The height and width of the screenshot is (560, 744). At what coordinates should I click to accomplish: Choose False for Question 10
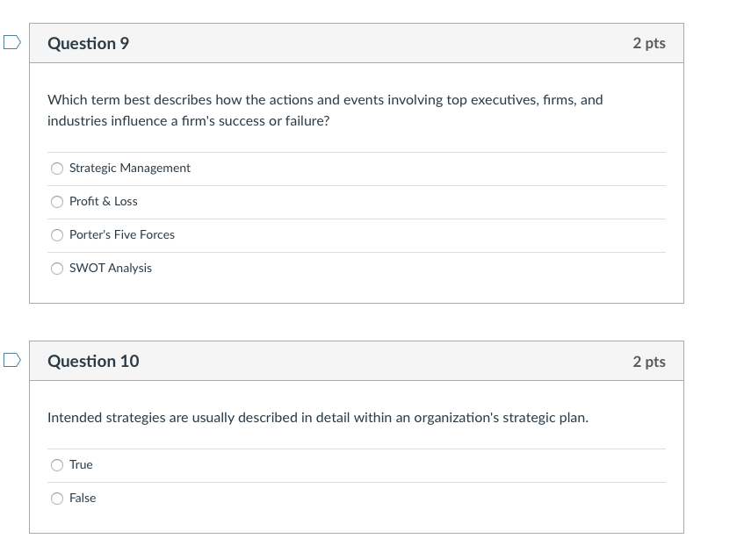(56, 498)
